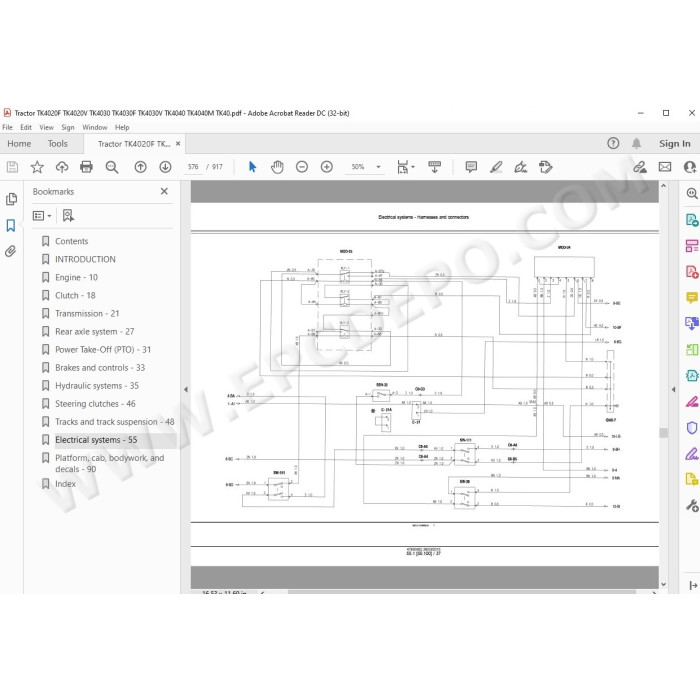Open the Window menu
The width and height of the screenshot is (700, 700).
(95, 127)
